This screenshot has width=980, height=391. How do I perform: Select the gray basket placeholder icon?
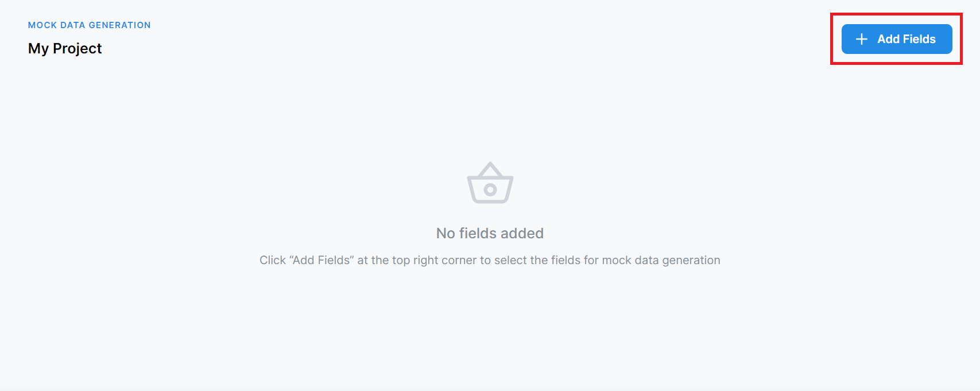pyautogui.click(x=490, y=183)
